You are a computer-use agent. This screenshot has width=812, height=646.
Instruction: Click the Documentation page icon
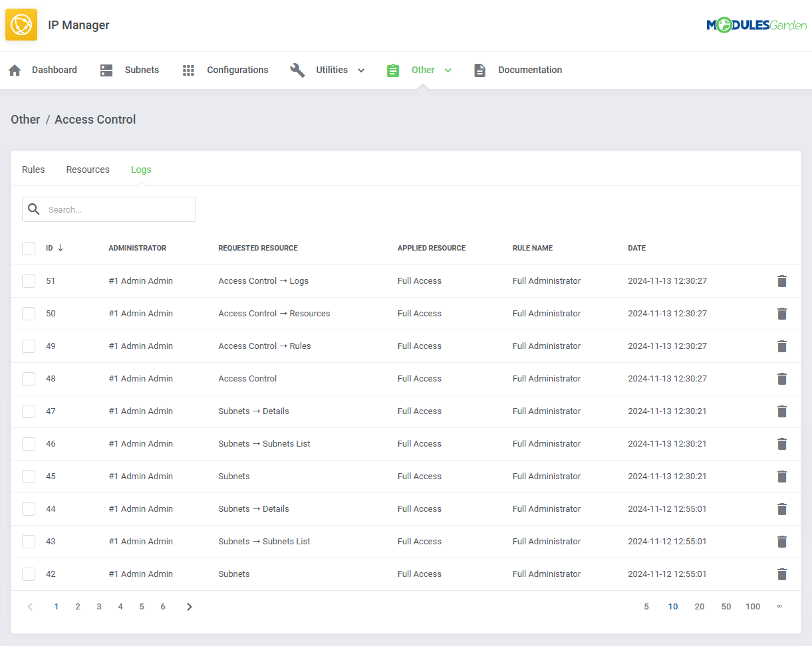[479, 70]
